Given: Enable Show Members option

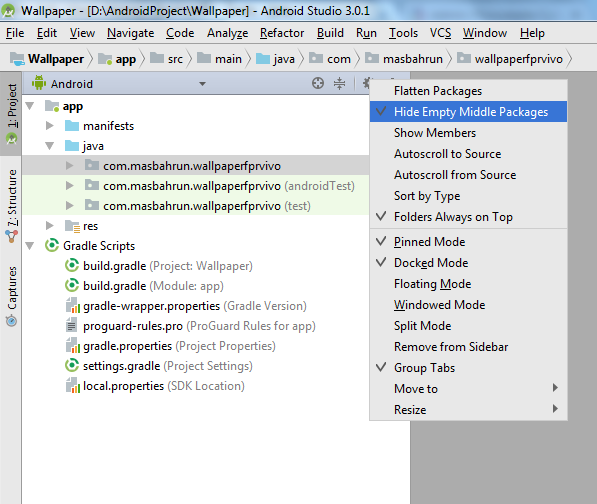Looking at the screenshot, I should pos(468,132).
